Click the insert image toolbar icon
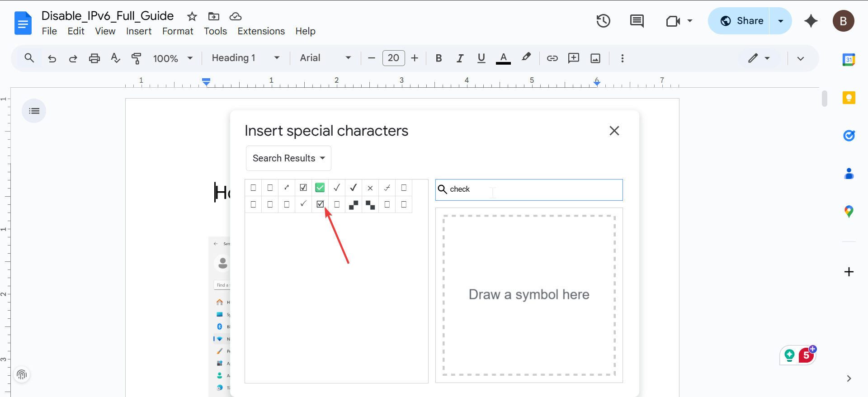This screenshot has width=868, height=397. point(595,58)
